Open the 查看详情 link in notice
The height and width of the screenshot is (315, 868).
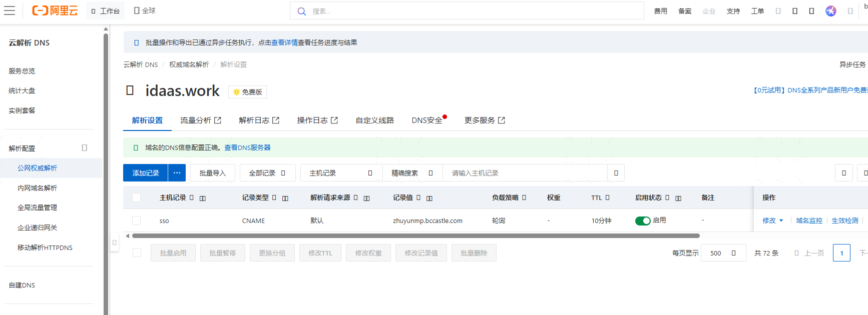click(x=284, y=43)
